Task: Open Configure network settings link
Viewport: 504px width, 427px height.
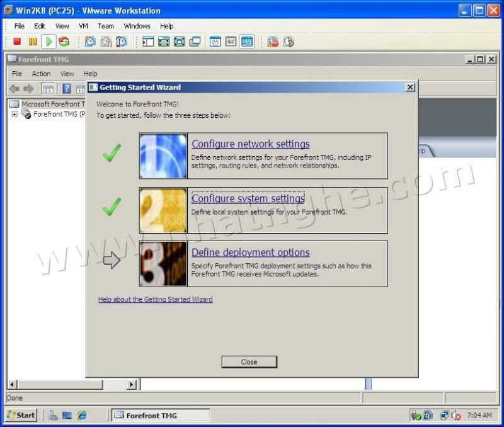Action: 250,144
